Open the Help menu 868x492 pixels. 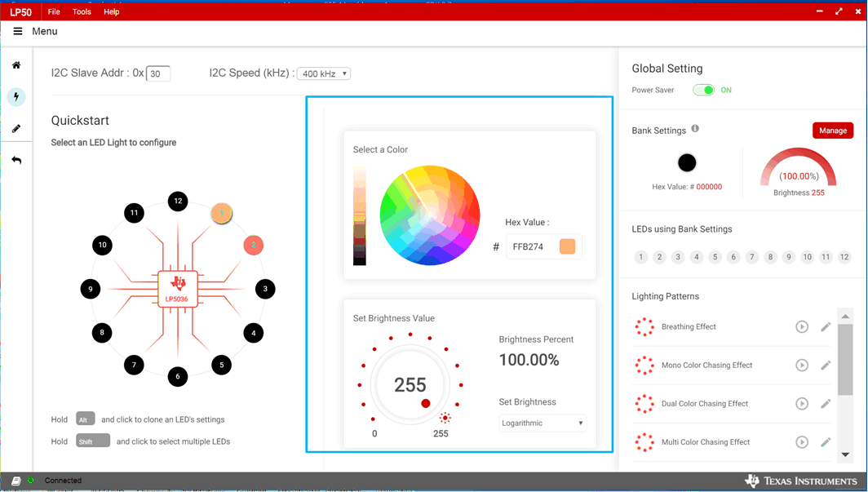(x=112, y=11)
